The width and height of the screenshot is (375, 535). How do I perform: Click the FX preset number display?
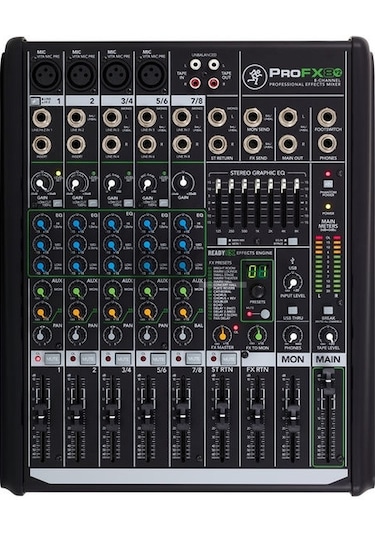tap(257, 272)
